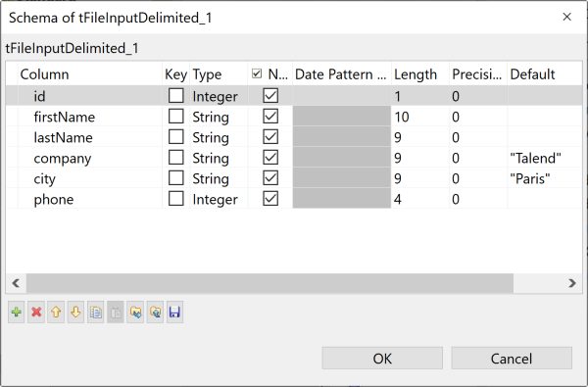Click the Default column header
This screenshot has width=588, height=387.
click(545, 74)
